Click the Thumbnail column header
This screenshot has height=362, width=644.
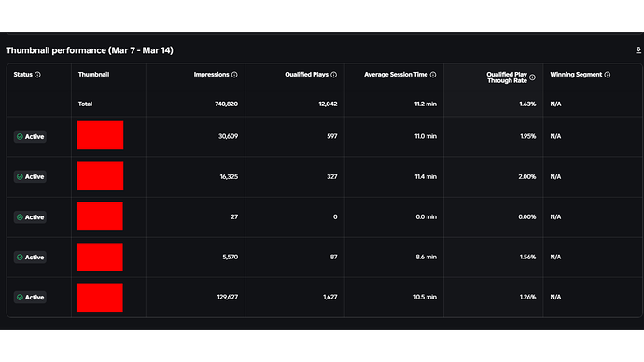click(x=93, y=75)
